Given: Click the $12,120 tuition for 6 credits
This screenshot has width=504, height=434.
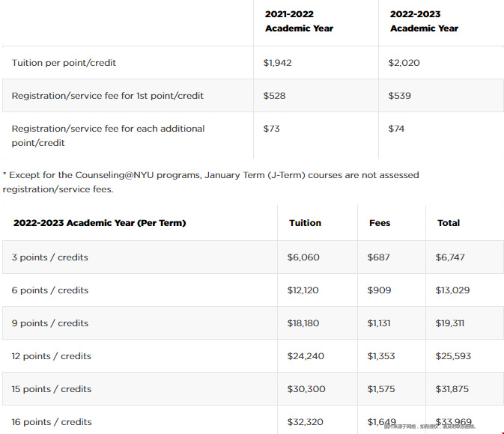Looking at the screenshot, I should click(x=303, y=290).
